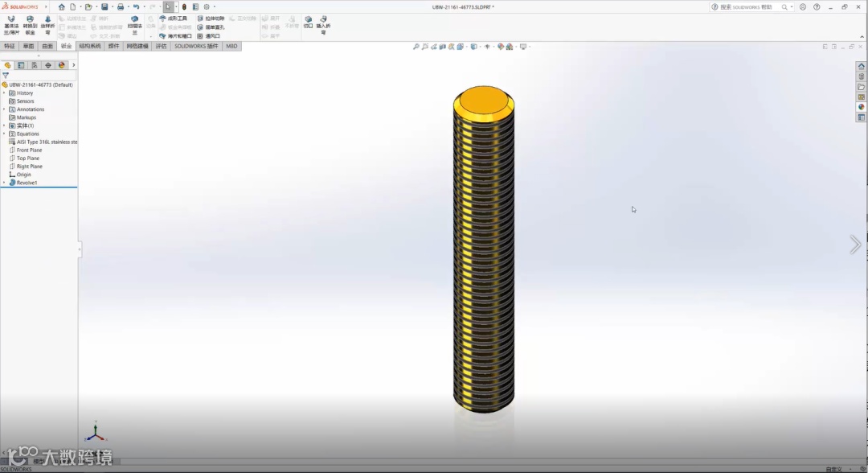The height and width of the screenshot is (473, 868).
Task: Click the Print icon
Action: 120,7
